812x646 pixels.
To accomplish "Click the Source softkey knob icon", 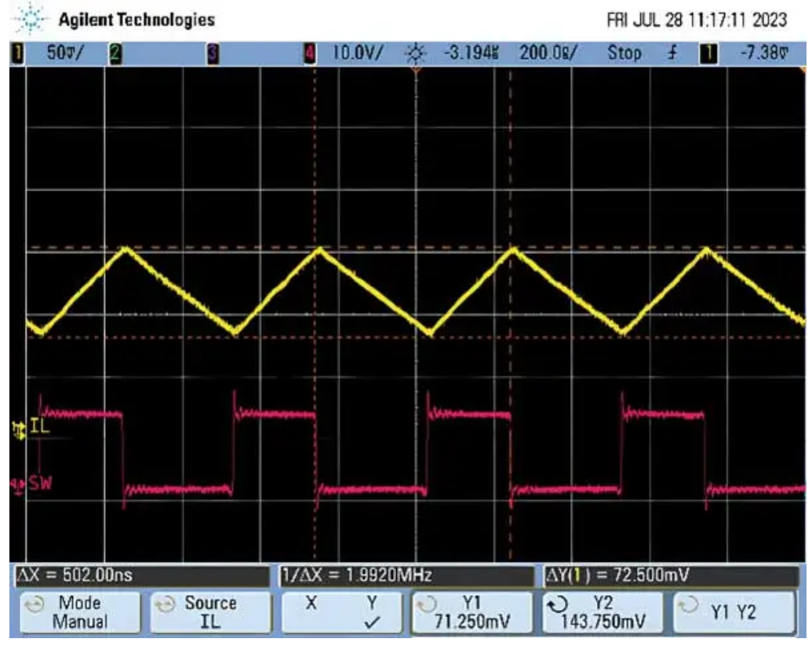I will pos(166,604).
